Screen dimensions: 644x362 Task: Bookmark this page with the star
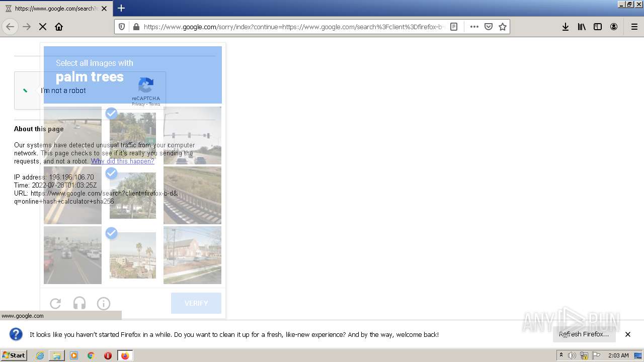(502, 27)
